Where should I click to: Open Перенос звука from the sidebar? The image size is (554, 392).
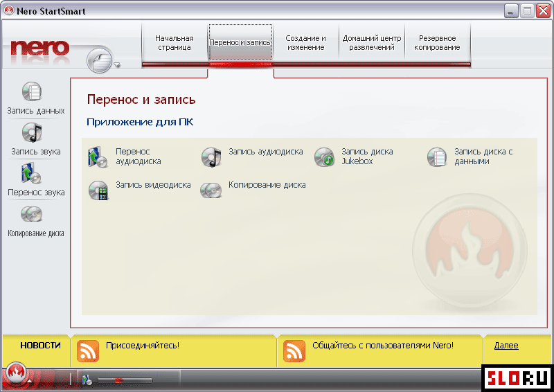click(x=33, y=173)
